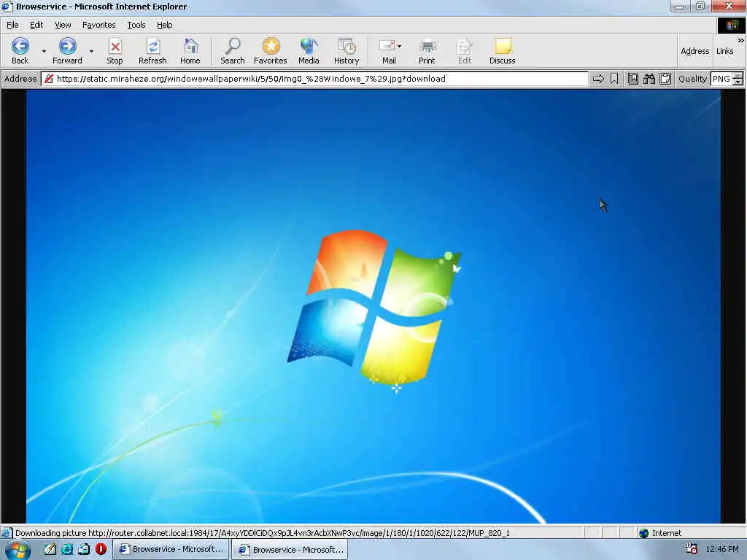Stop the page from loading

click(x=115, y=51)
